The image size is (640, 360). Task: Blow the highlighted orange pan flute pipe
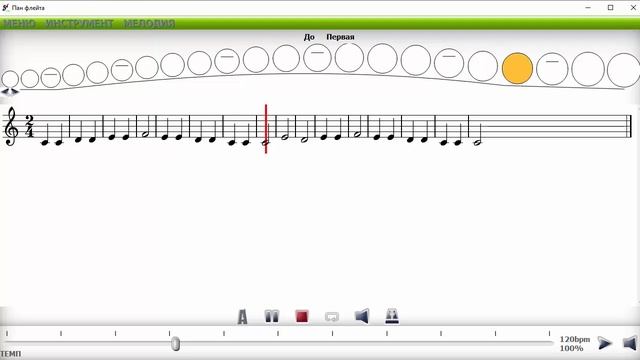coord(517,69)
